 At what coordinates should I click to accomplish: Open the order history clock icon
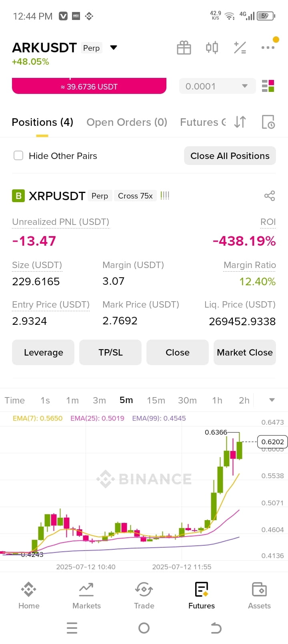[x=268, y=122]
